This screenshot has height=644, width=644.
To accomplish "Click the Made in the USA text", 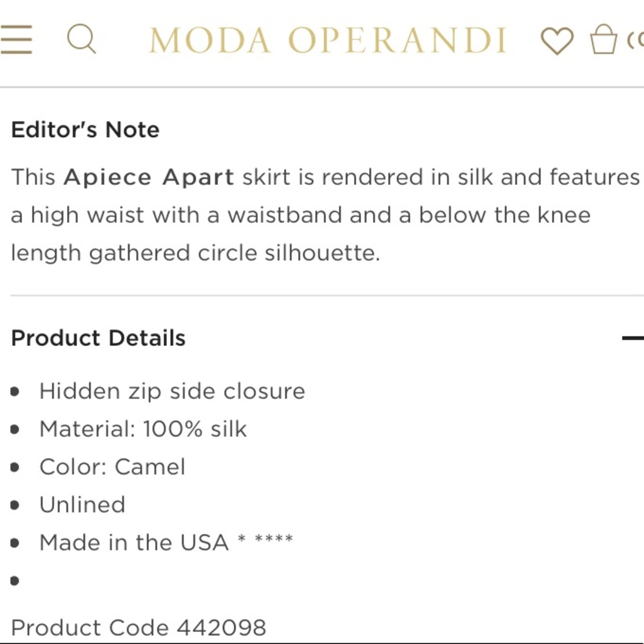I will tap(134, 543).
